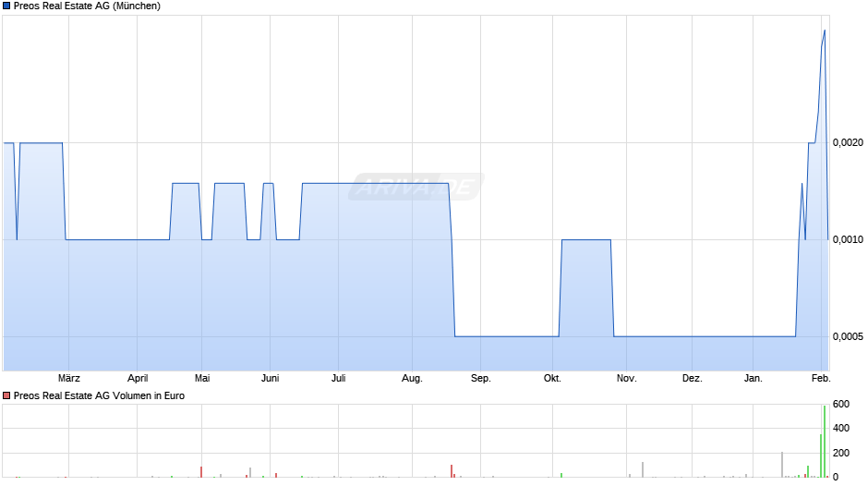Click the 'Dez.' month label
This screenshot has width=868, height=486.
click(x=692, y=379)
